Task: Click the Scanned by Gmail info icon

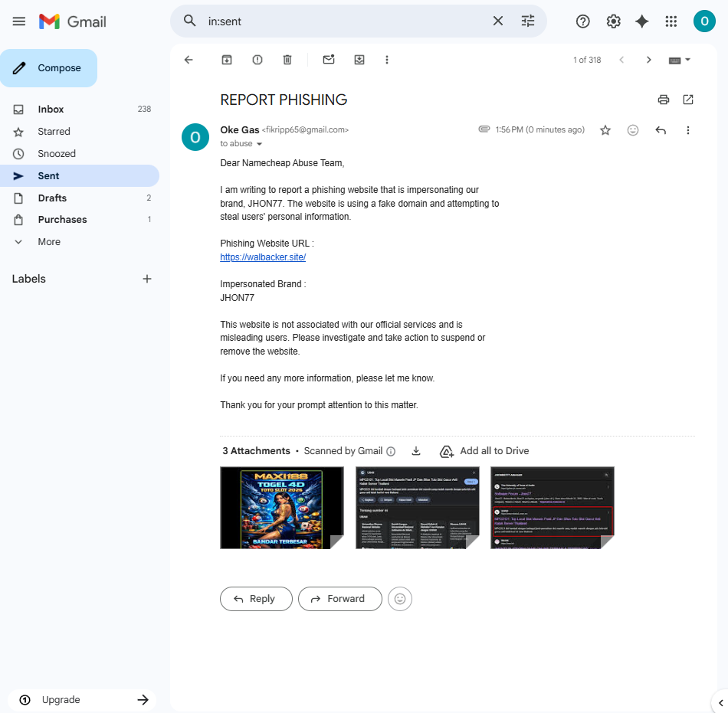Action: click(x=391, y=451)
